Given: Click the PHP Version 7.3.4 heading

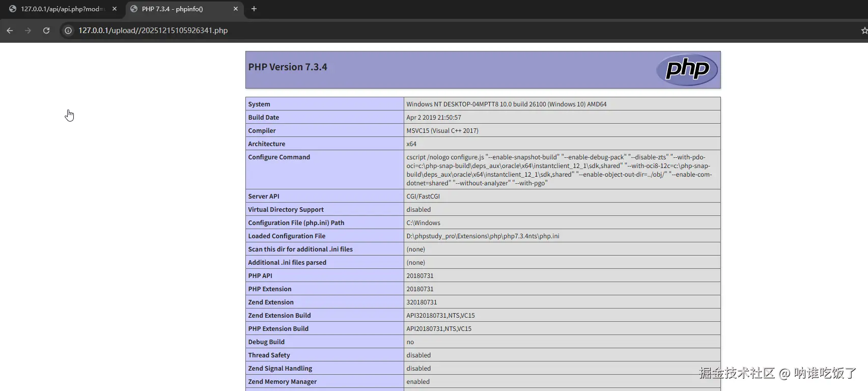Looking at the screenshot, I should pyautogui.click(x=288, y=67).
